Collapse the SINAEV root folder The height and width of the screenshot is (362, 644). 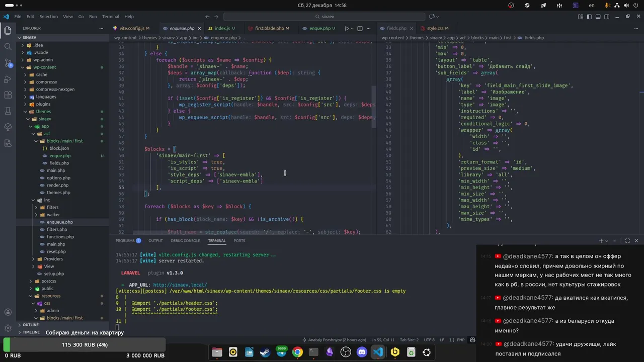(x=62, y=38)
